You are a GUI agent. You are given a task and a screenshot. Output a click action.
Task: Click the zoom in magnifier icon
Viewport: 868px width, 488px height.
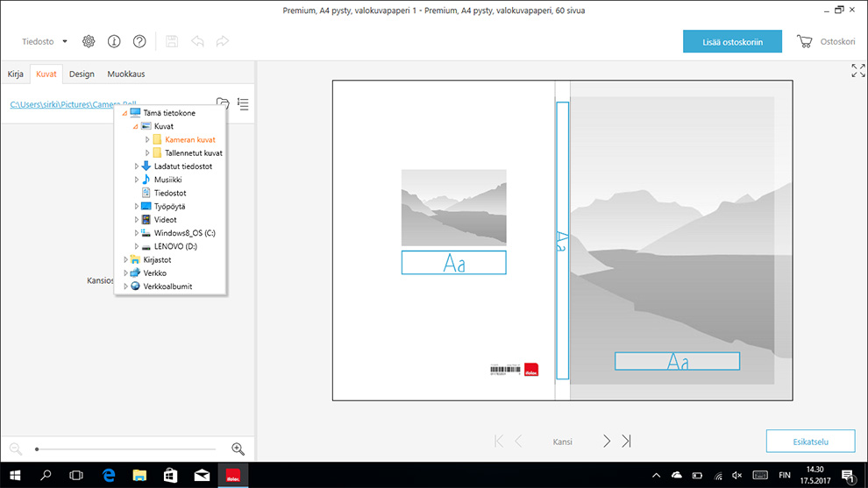[x=238, y=449]
